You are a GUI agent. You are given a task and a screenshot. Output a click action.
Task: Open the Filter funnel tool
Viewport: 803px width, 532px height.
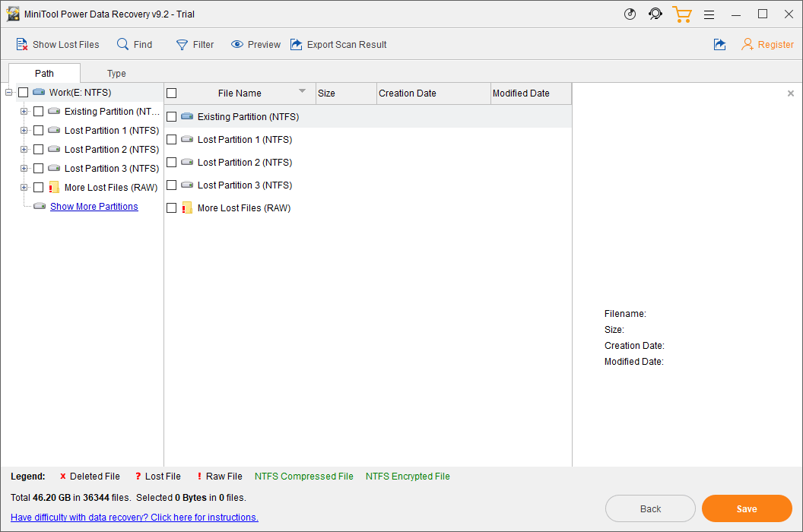pyautogui.click(x=182, y=45)
